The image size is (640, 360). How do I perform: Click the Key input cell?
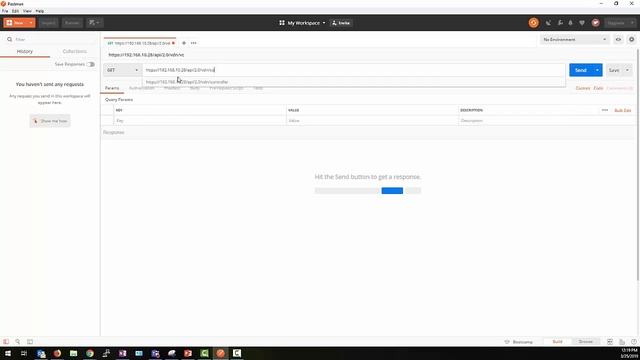pos(200,121)
